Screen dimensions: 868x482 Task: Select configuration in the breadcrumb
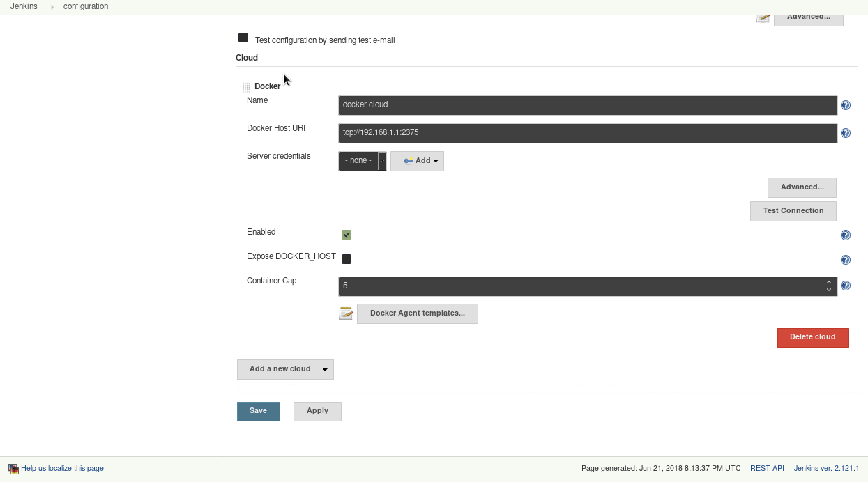(85, 6)
